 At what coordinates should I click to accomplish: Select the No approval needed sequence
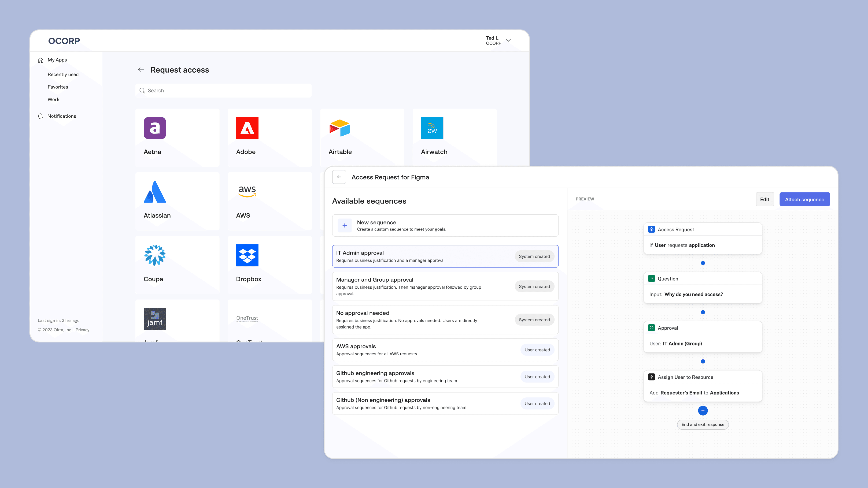[x=445, y=320]
